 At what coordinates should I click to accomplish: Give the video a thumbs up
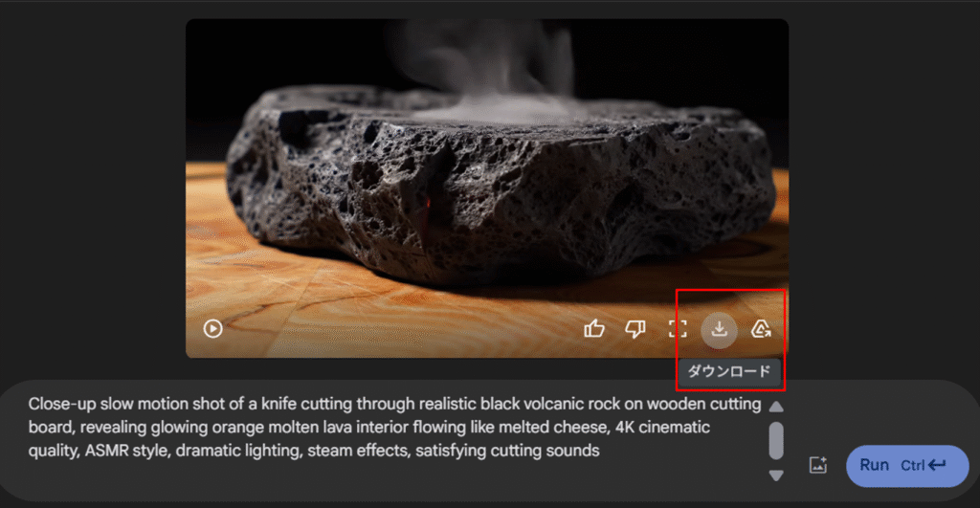593,329
